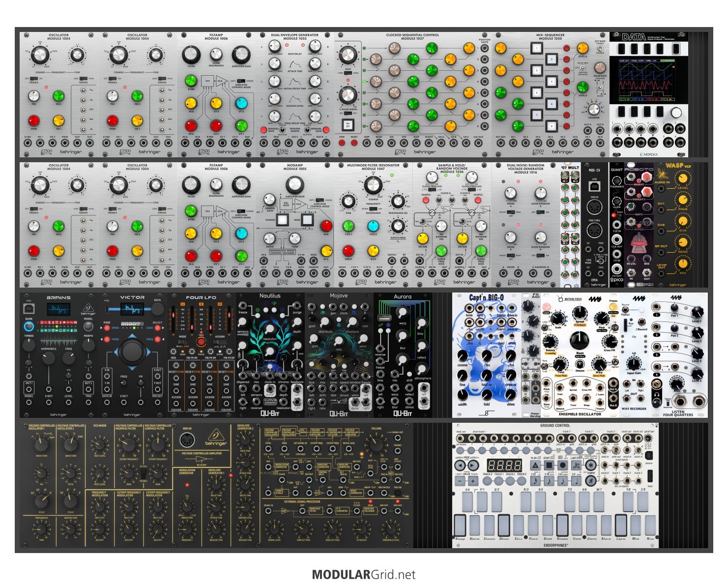
Task: Click the RATE knob on Clocked Sequential Control
Action: 348,55
